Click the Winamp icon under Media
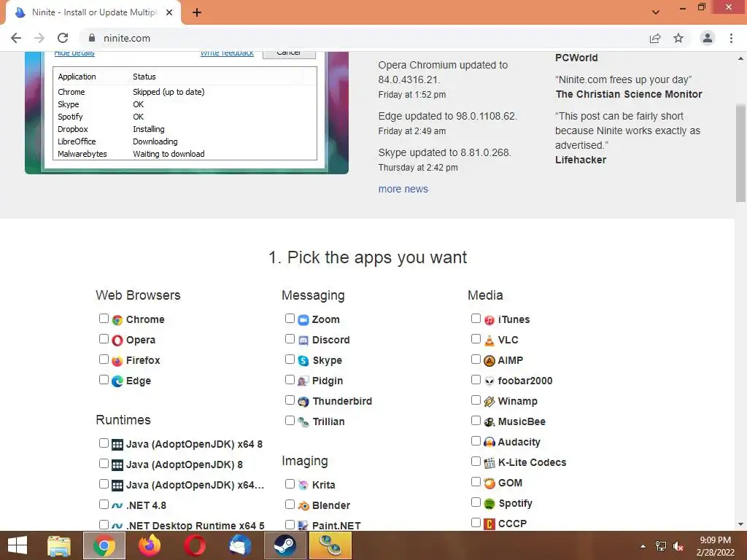This screenshot has height=560, width=747. [x=489, y=402]
